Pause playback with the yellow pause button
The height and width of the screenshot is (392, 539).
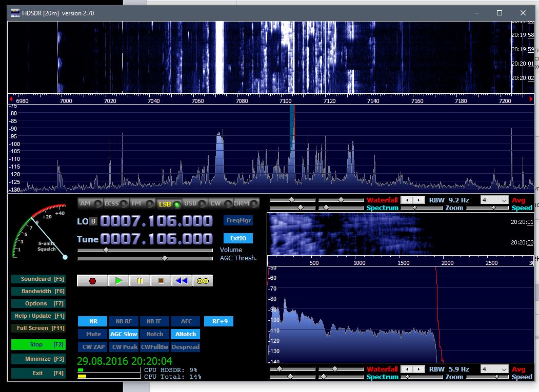pos(139,281)
